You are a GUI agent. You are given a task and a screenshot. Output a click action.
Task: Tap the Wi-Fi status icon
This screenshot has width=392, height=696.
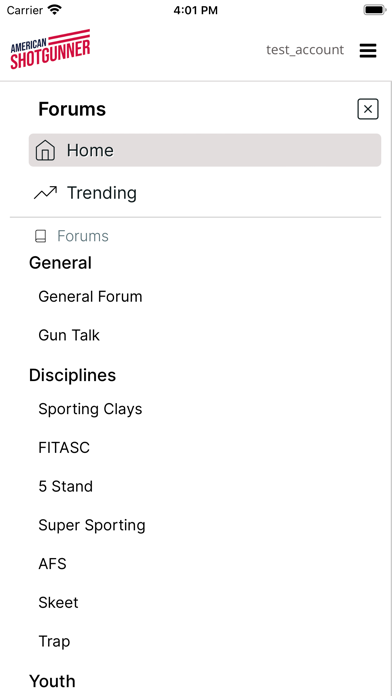point(55,10)
